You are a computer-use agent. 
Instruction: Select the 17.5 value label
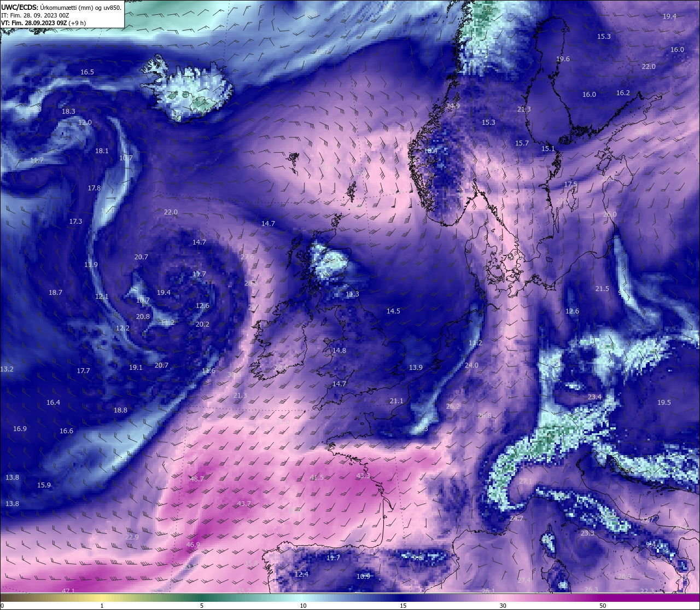point(570,185)
